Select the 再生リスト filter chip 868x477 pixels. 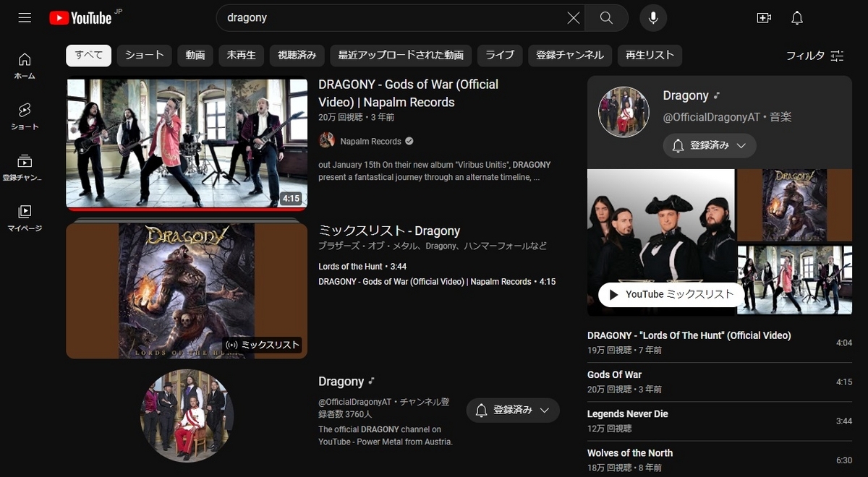(650, 55)
